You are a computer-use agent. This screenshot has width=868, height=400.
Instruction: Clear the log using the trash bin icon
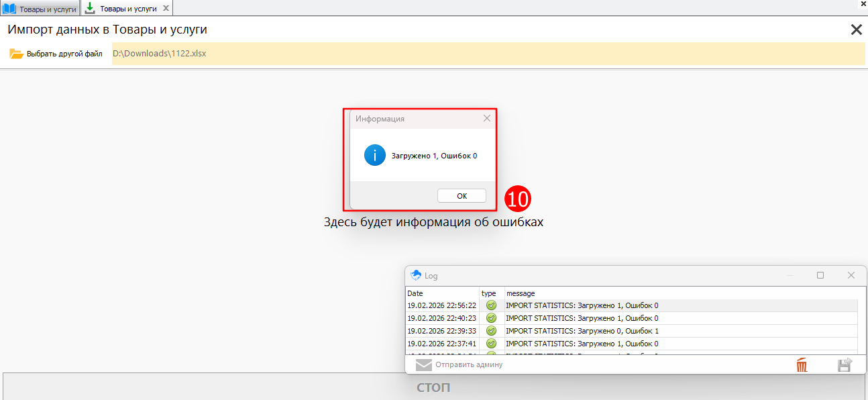pyautogui.click(x=802, y=365)
